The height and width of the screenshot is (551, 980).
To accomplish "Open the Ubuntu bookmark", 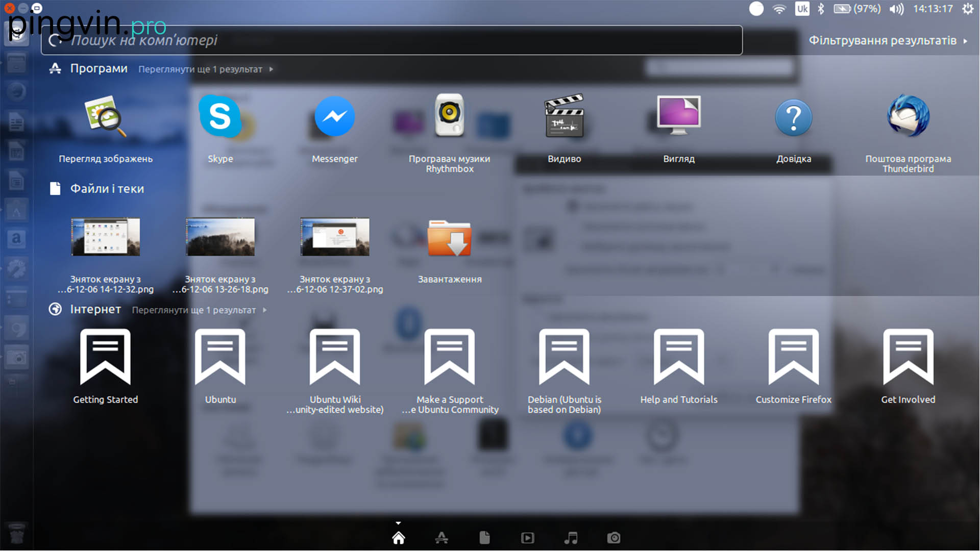I will click(220, 357).
